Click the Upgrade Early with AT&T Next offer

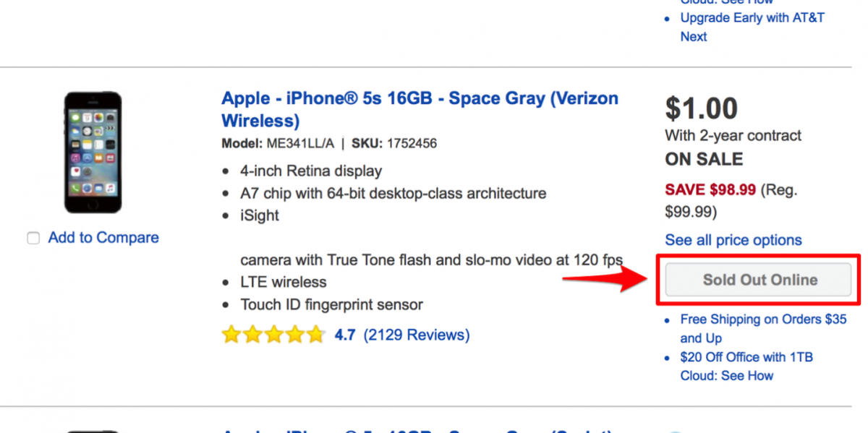tap(752, 27)
